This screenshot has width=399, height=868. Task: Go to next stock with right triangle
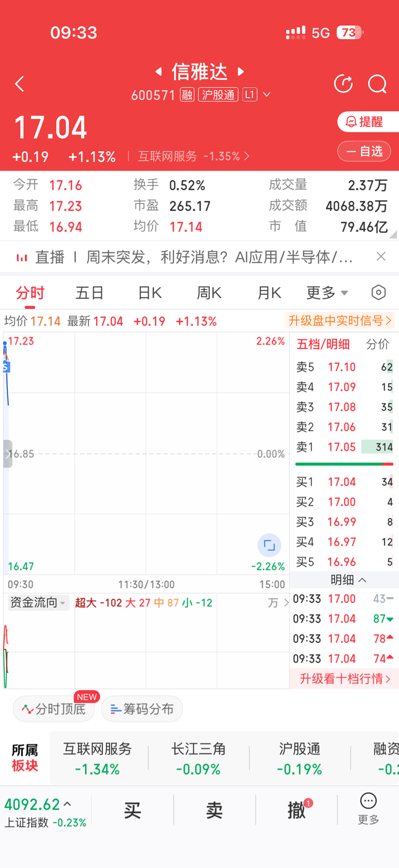[x=241, y=71]
